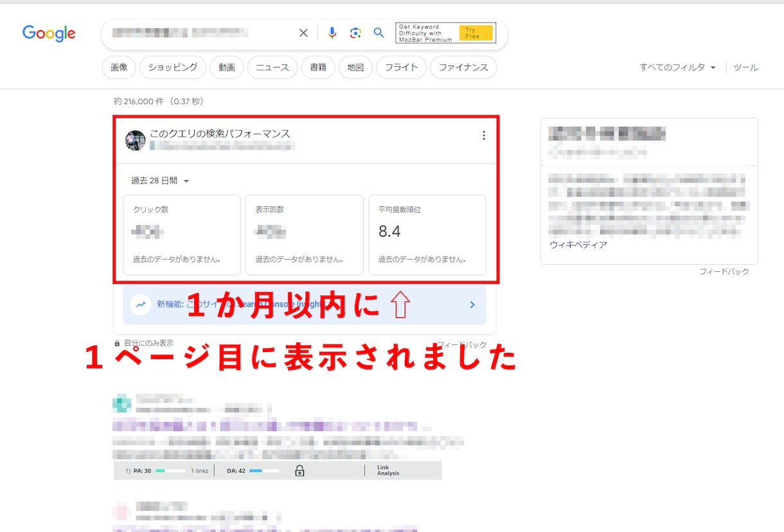Select the ショッピング filter chip
This screenshot has width=784, height=532.
point(173,67)
